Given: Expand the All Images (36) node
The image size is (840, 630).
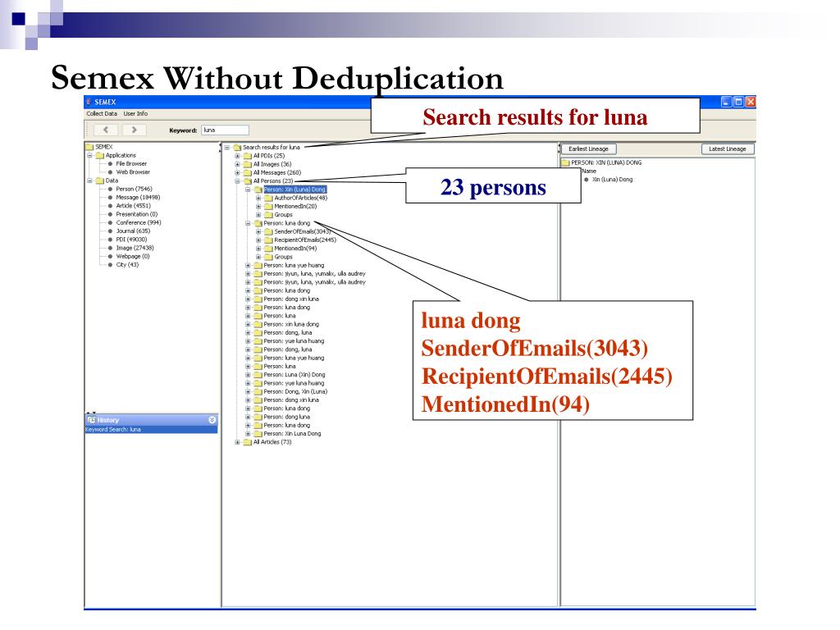Looking at the screenshot, I should click(237, 164).
